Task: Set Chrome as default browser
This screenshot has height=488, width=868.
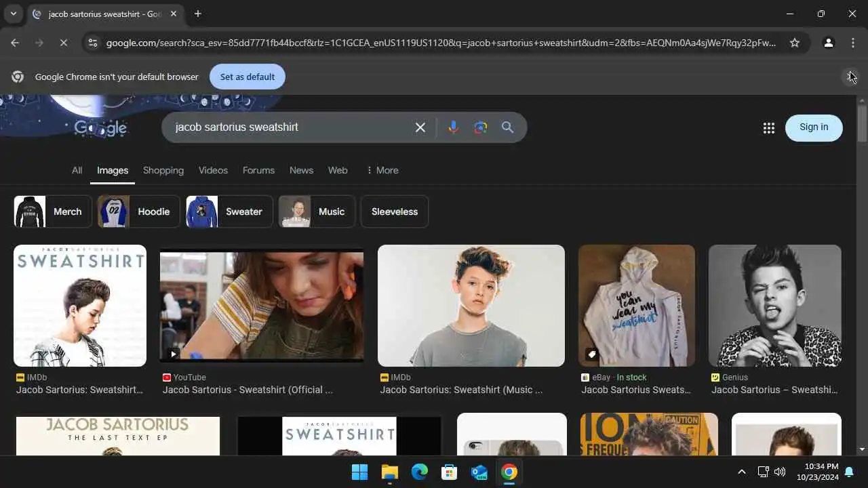Action: click(x=248, y=77)
